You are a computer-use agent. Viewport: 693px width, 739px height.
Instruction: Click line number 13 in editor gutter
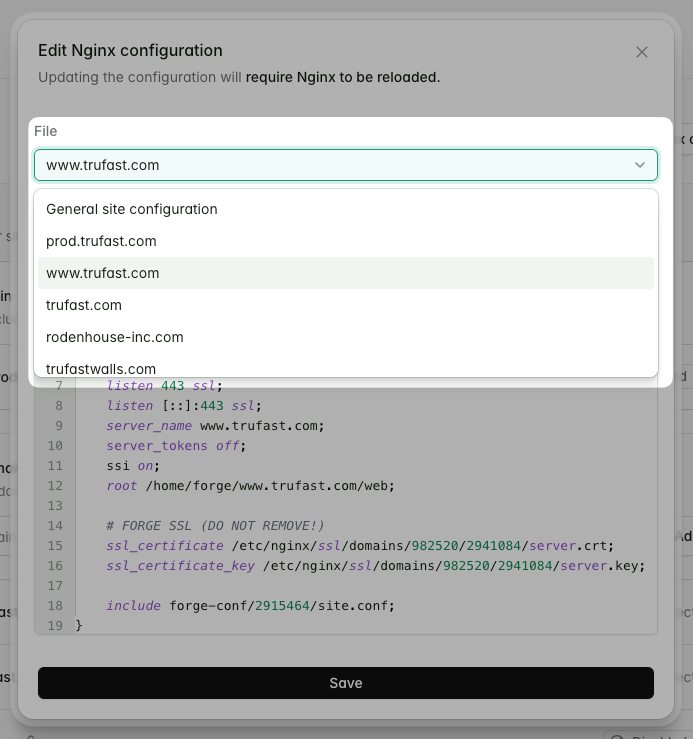pos(55,506)
